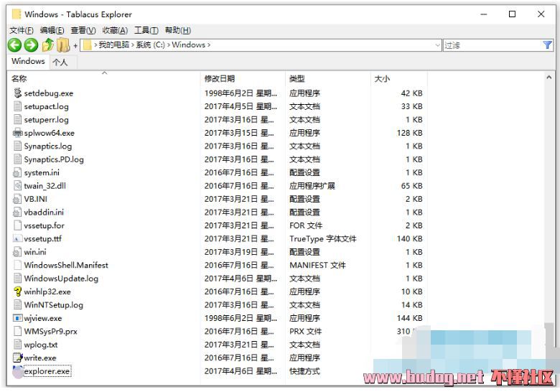Click the winhlp32.exe question mark icon
Image resolution: width=560 pixels, height=392 pixels.
pyautogui.click(x=17, y=291)
